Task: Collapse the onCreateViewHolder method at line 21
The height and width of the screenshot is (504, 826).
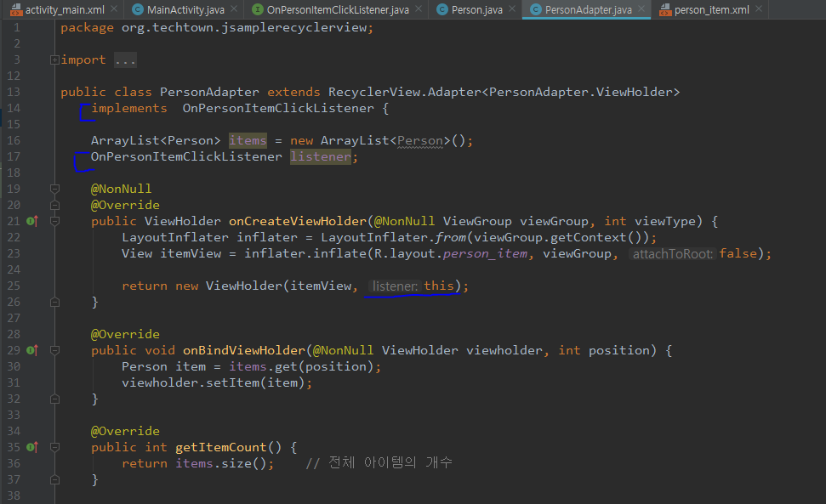Action: pyautogui.click(x=54, y=222)
